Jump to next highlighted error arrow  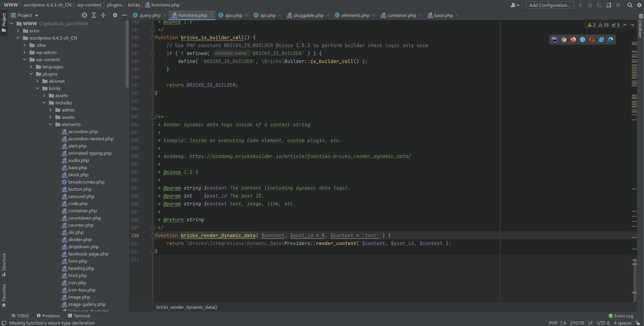[x=632, y=25]
